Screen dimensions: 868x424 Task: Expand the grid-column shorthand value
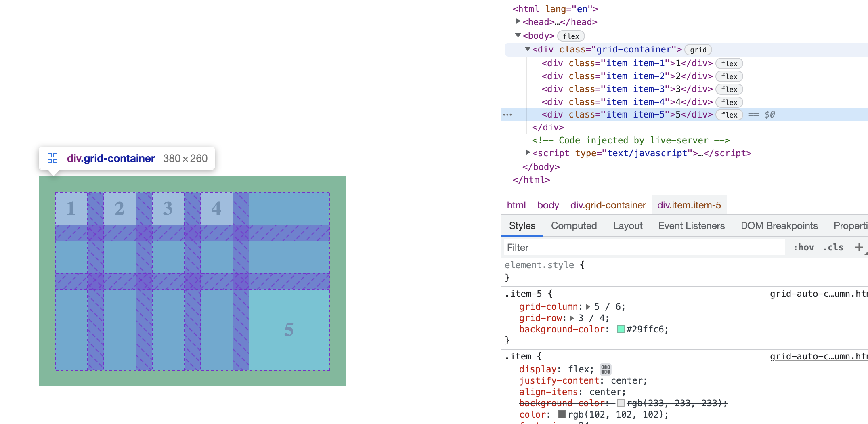coord(588,307)
